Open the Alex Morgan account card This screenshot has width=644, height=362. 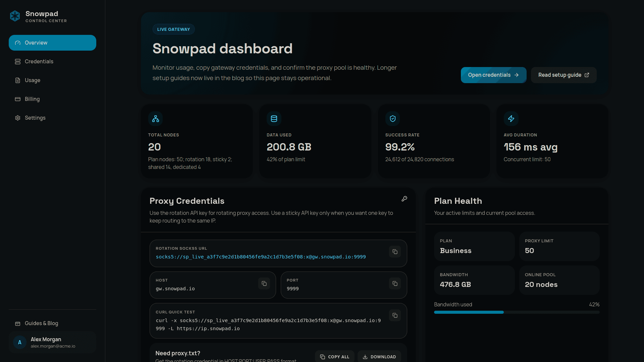pos(52,342)
